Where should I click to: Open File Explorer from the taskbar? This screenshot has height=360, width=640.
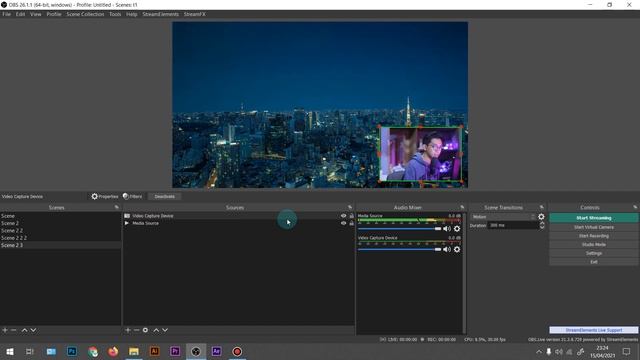(x=134, y=351)
